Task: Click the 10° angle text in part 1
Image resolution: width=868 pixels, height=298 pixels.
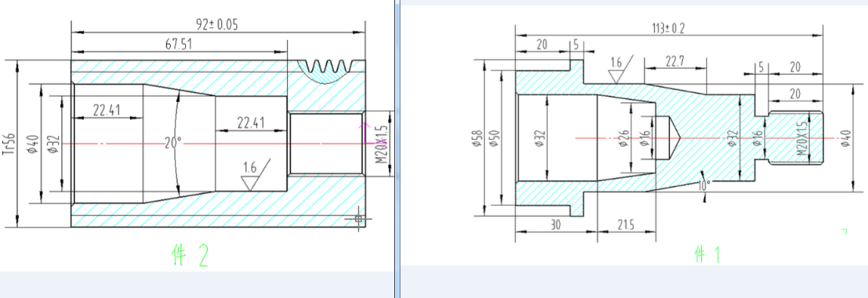Action: (704, 185)
